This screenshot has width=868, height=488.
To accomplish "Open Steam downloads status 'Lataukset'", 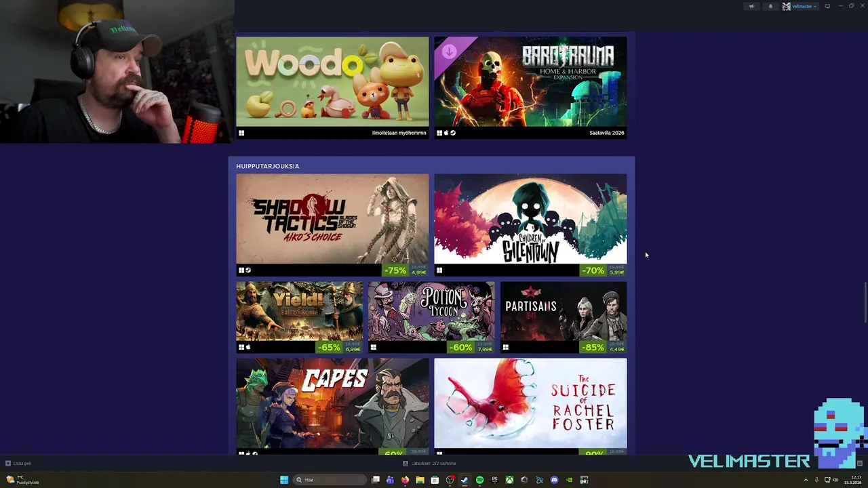I will point(429,464).
